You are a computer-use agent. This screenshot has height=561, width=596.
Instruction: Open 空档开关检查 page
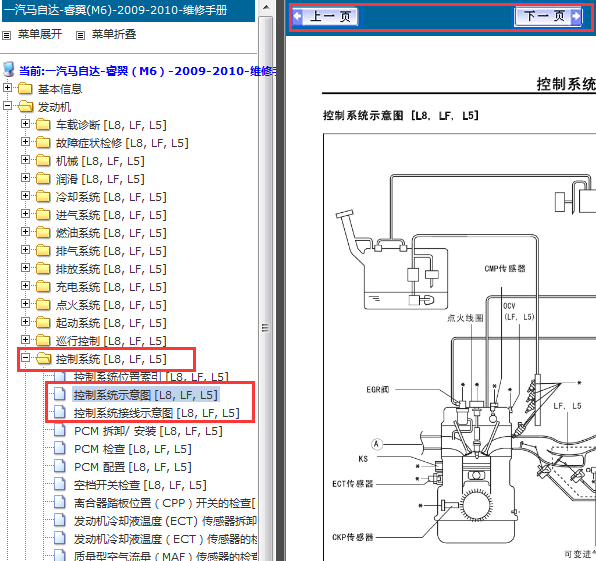pyautogui.click(x=140, y=485)
